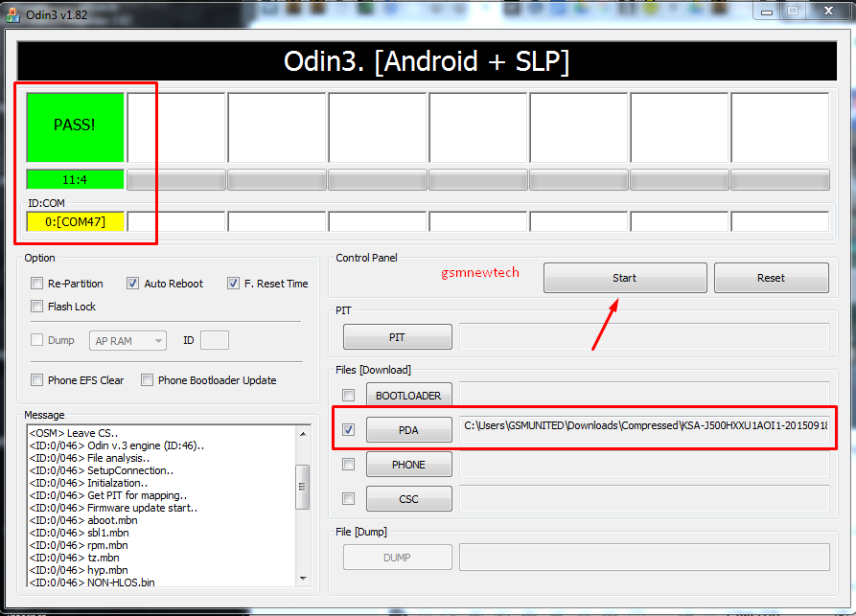Click the Message log scrollbar thumb
The image size is (856, 616).
303,487
